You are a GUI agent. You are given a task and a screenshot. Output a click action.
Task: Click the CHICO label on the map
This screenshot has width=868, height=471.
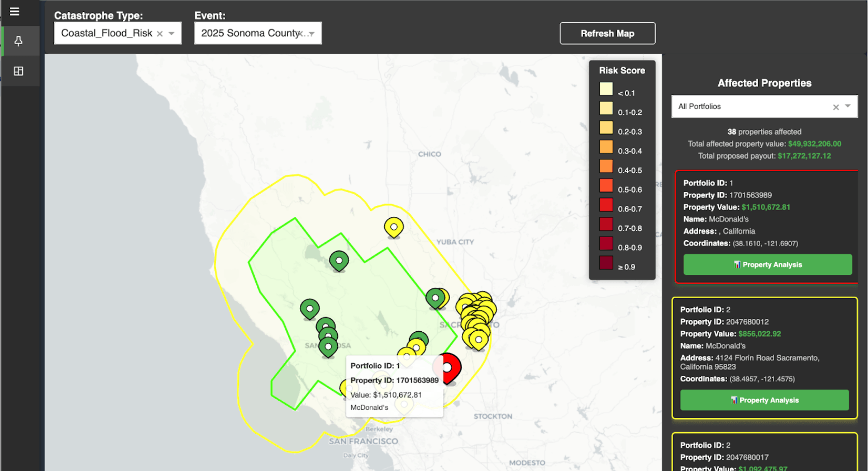click(430, 154)
